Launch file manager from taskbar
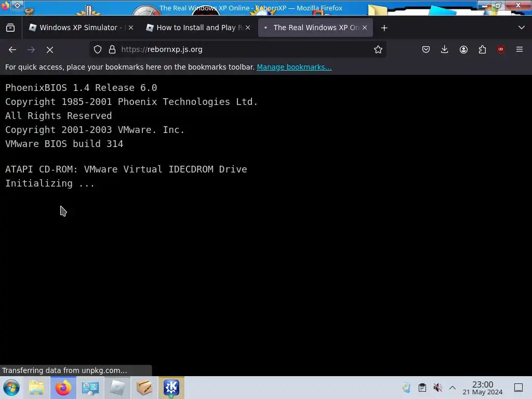532x399 pixels. (36, 388)
